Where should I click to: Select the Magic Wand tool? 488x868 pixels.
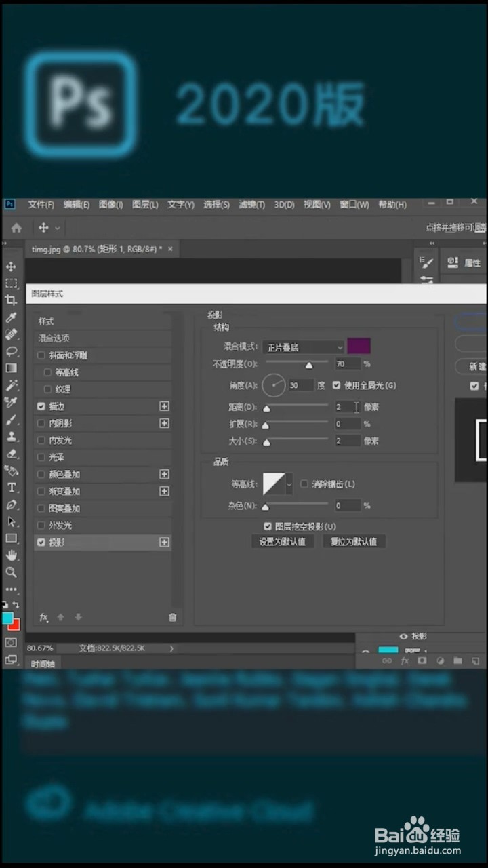coord(11,385)
